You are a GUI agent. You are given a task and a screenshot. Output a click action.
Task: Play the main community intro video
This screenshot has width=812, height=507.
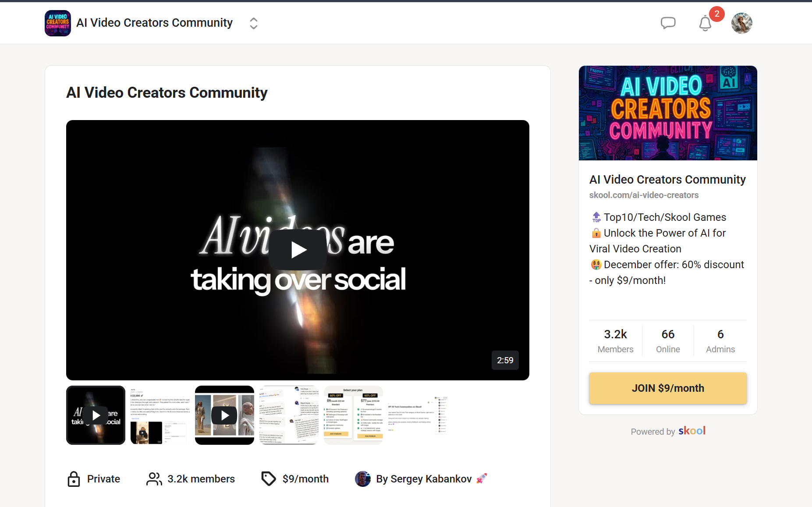(x=298, y=249)
